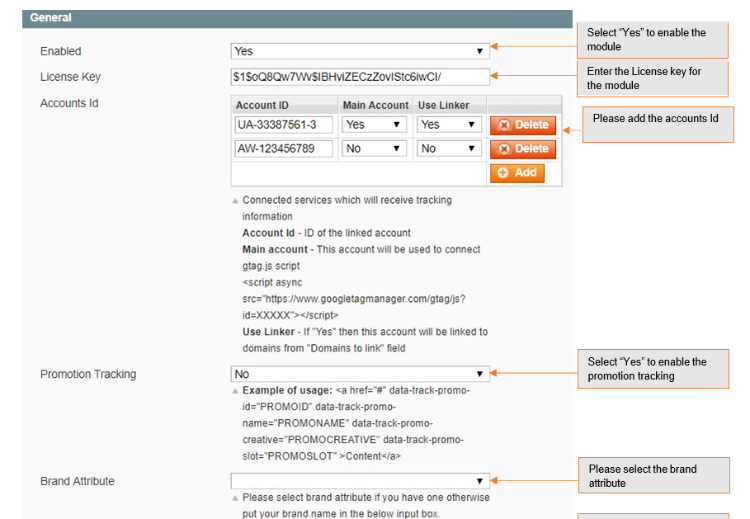
Task: Open Main Account dropdown for UA-33387561-3
Action: 374,125
